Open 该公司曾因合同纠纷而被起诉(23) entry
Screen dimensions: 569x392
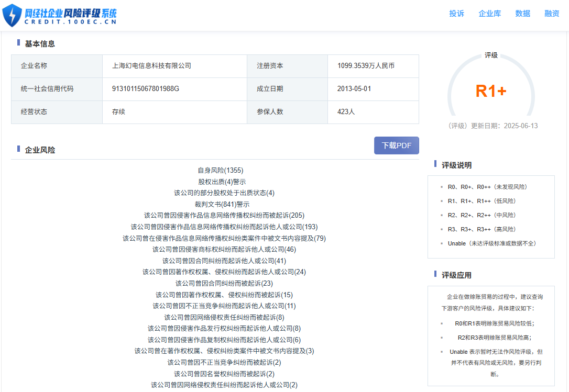coord(224,283)
